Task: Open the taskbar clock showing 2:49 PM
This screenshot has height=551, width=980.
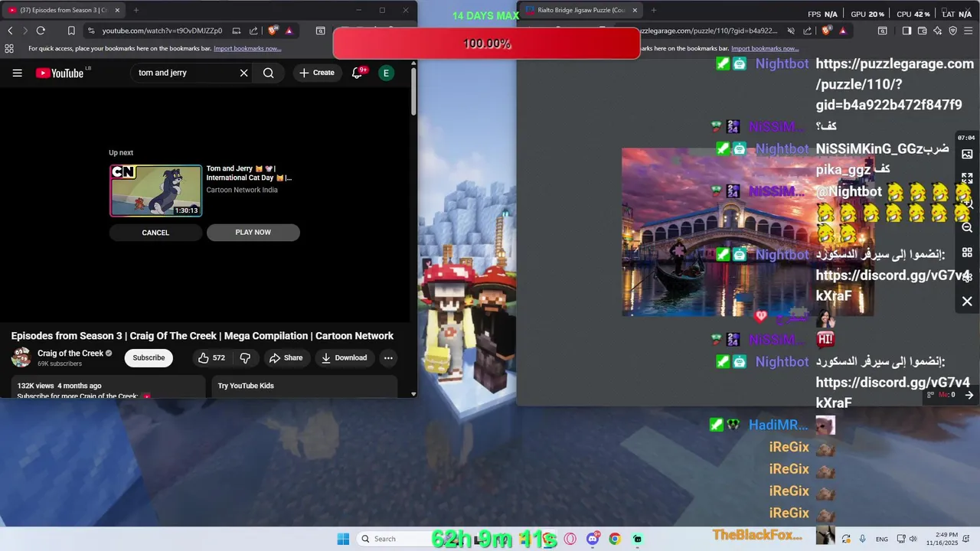Action: tap(946, 539)
